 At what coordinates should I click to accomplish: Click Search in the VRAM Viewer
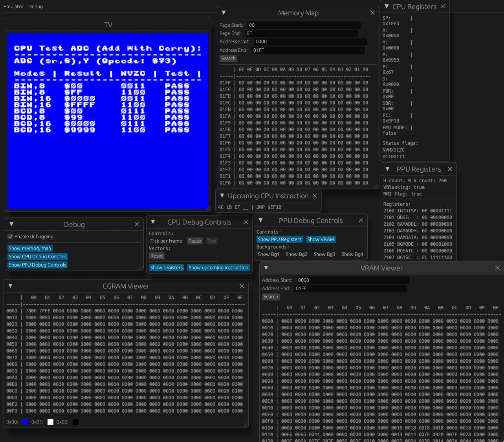(x=270, y=297)
